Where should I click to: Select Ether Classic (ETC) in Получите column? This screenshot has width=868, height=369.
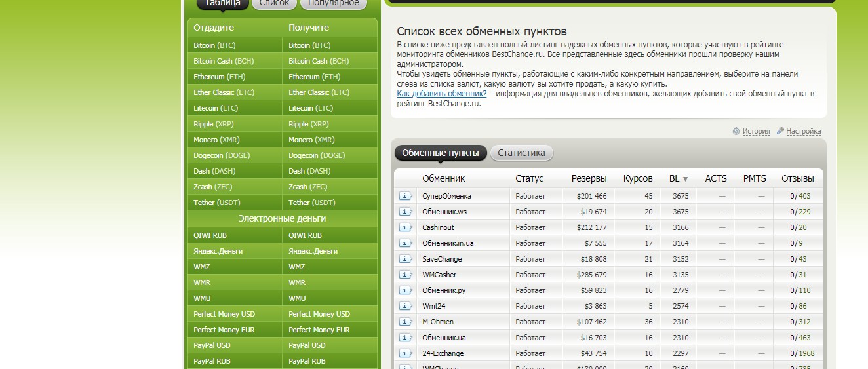click(x=330, y=92)
